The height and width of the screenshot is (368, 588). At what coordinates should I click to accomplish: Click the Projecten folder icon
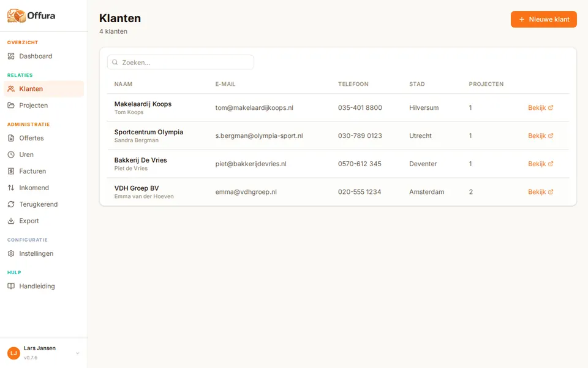[11, 105]
